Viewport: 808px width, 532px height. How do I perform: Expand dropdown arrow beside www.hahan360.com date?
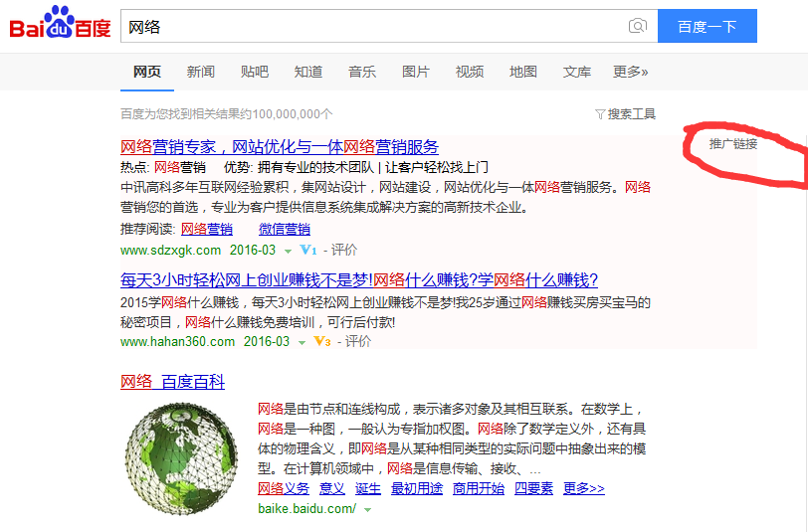click(303, 342)
